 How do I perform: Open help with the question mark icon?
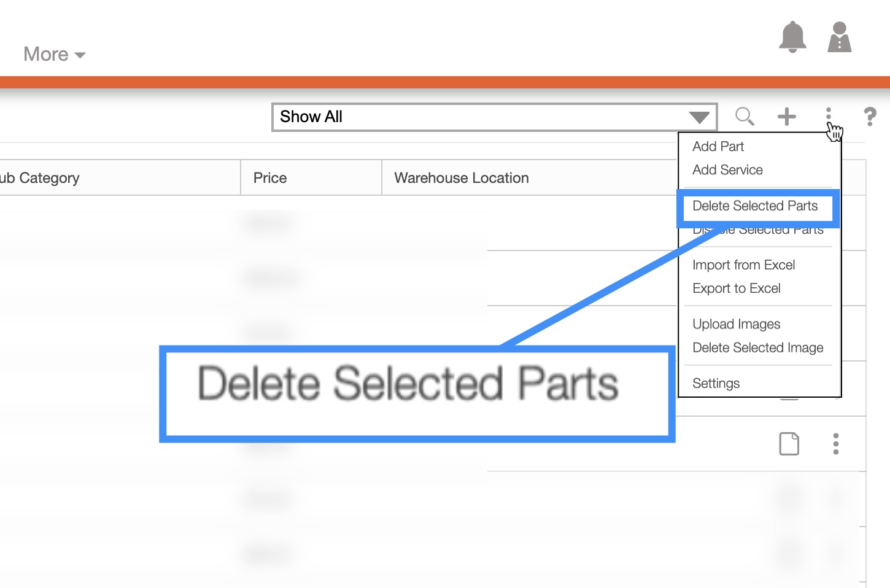click(870, 116)
